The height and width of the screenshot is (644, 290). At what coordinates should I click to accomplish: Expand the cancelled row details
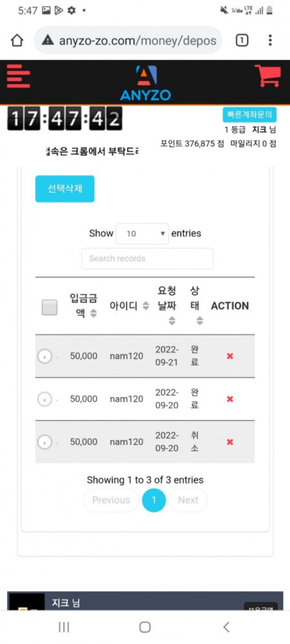[44, 442]
